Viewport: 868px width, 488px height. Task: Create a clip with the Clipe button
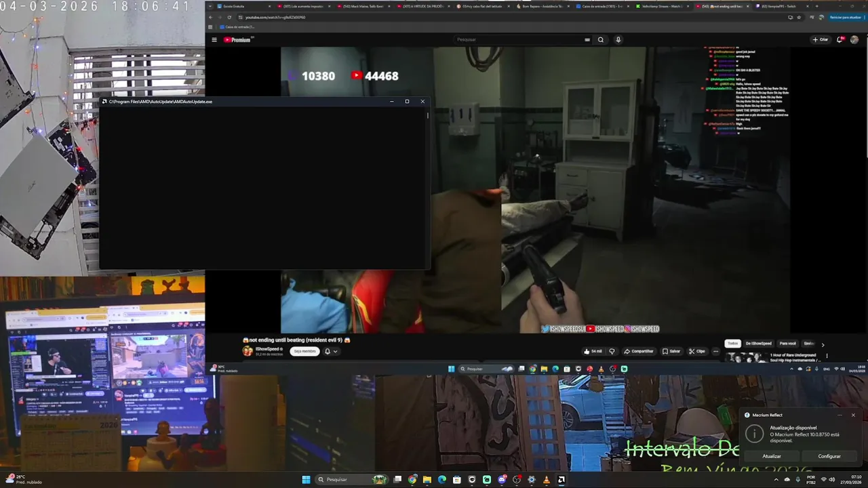coord(697,351)
